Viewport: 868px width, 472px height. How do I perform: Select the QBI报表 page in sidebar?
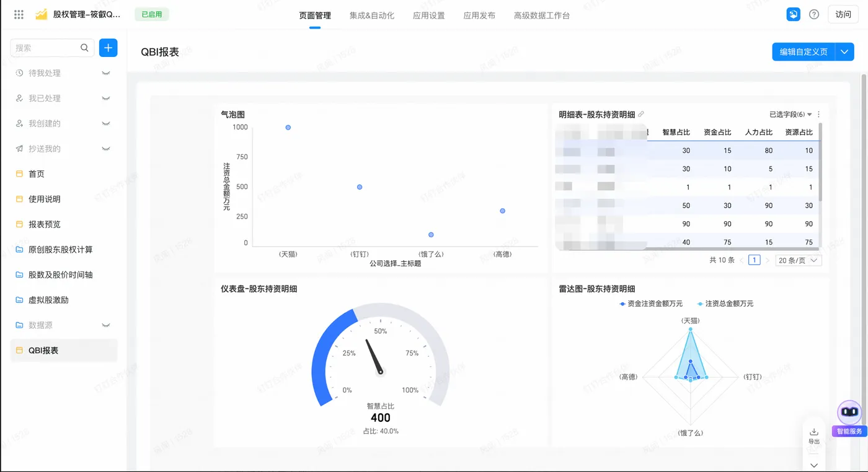click(64, 350)
